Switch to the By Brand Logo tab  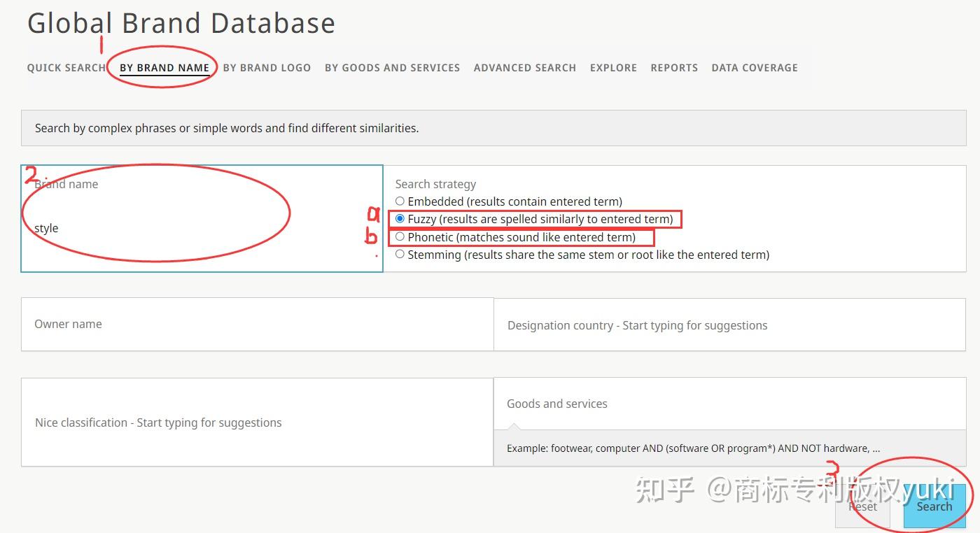coord(267,67)
